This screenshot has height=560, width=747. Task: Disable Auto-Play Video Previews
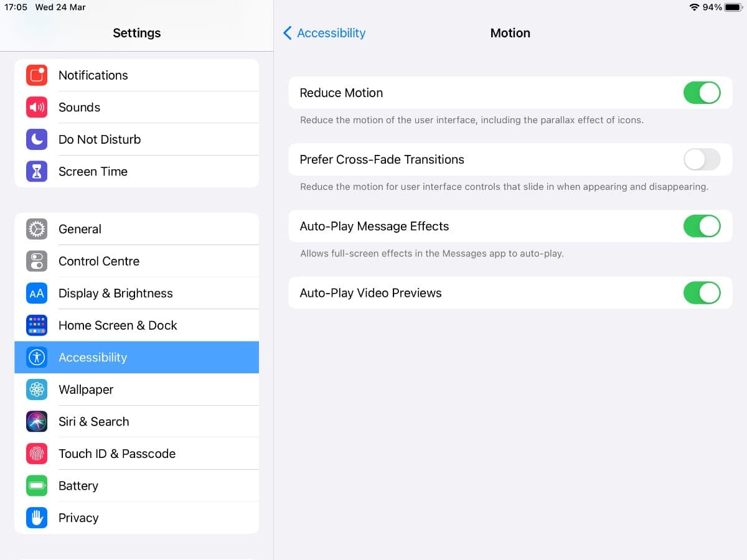click(x=702, y=292)
